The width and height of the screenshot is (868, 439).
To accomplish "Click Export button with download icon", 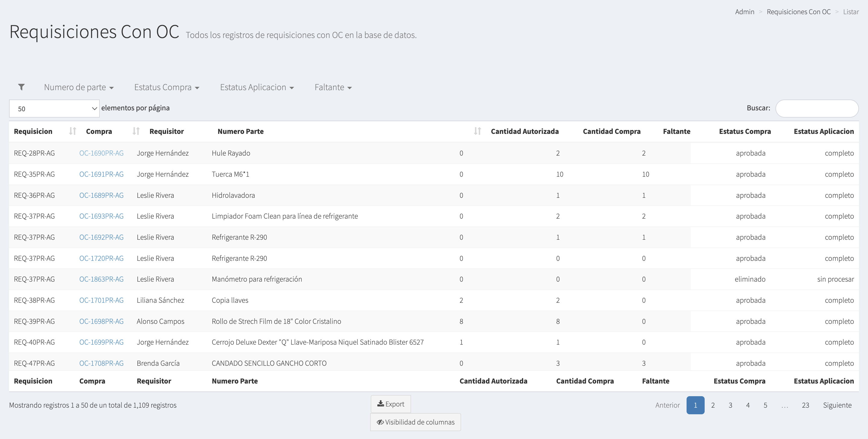I will [x=391, y=404].
